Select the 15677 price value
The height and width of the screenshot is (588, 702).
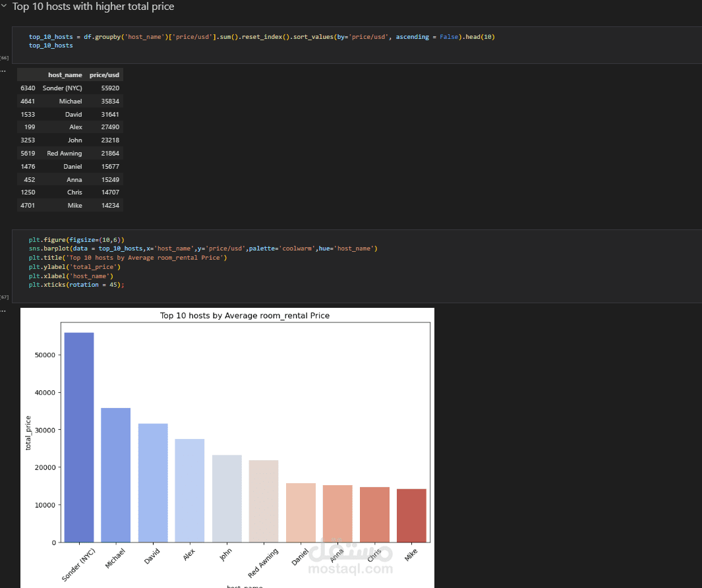[x=110, y=167]
